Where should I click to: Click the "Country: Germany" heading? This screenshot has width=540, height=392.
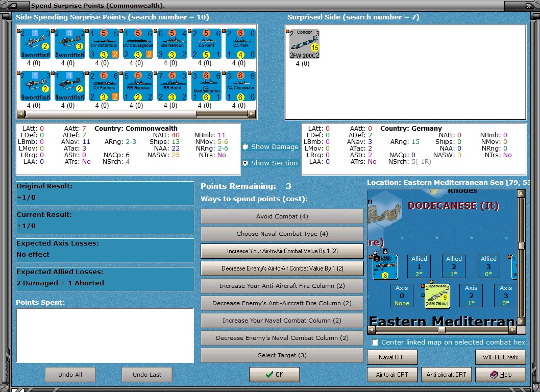click(x=411, y=129)
